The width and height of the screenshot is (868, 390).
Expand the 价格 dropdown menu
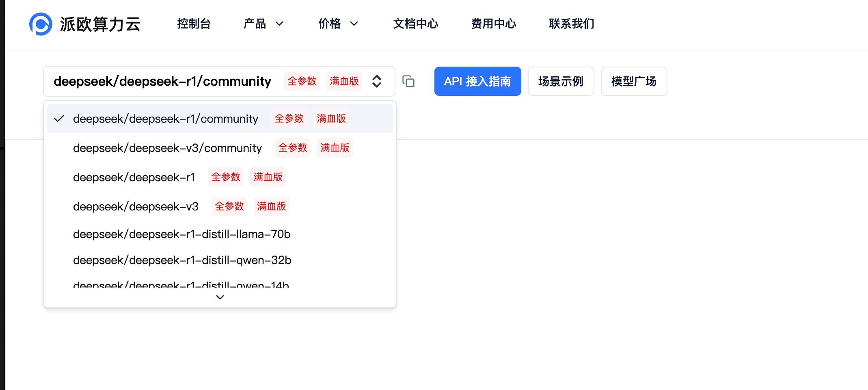click(338, 24)
